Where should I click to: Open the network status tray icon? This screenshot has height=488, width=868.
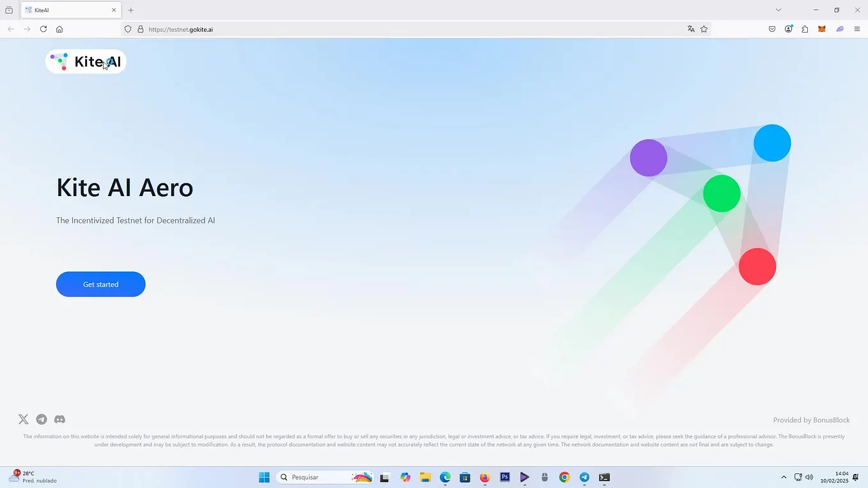pyautogui.click(x=798, y=477)
